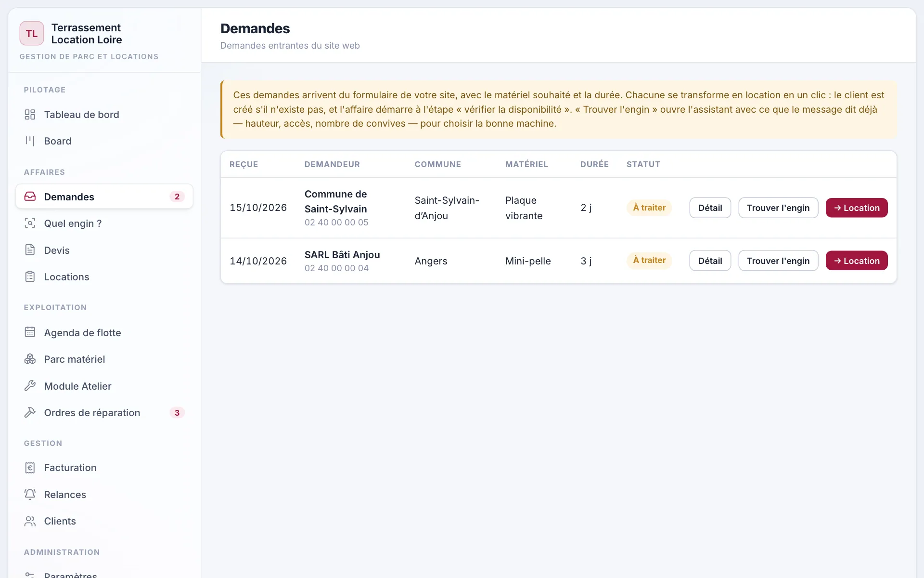Open Détail for Commune de Saint-Sylvain

click(x=710, y=208)
